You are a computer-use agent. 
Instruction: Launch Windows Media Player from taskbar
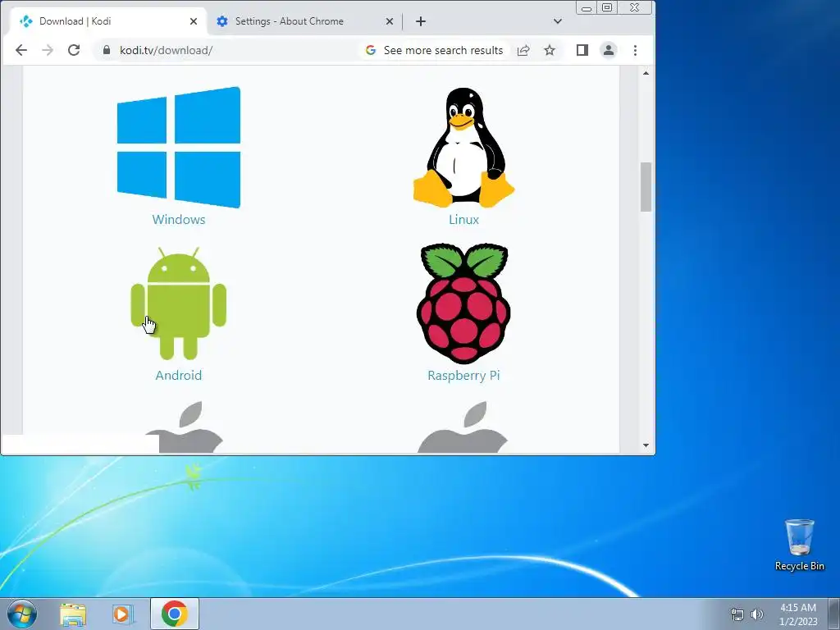pyautogui.click(x=123, y=614)
